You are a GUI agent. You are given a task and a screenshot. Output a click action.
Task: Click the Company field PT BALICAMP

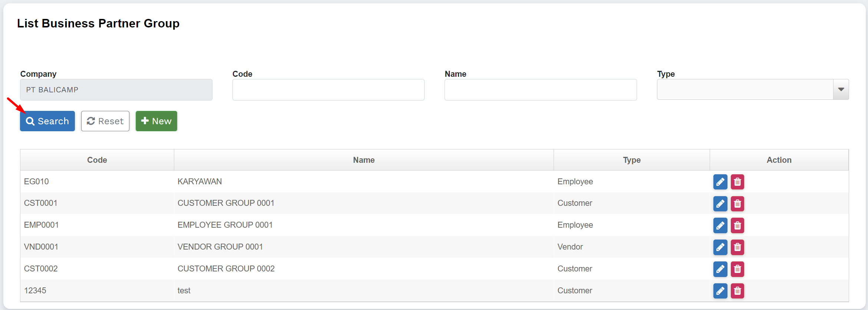pos(116,90)
